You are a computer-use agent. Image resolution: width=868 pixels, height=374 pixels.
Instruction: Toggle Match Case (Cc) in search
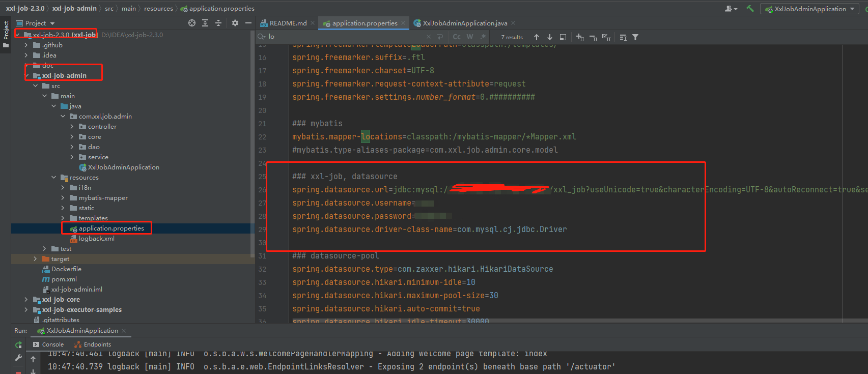(457, 37)
